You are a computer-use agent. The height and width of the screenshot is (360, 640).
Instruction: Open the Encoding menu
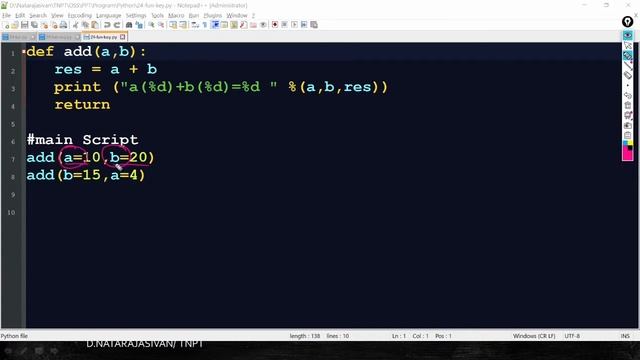click(x=80, y=16)
